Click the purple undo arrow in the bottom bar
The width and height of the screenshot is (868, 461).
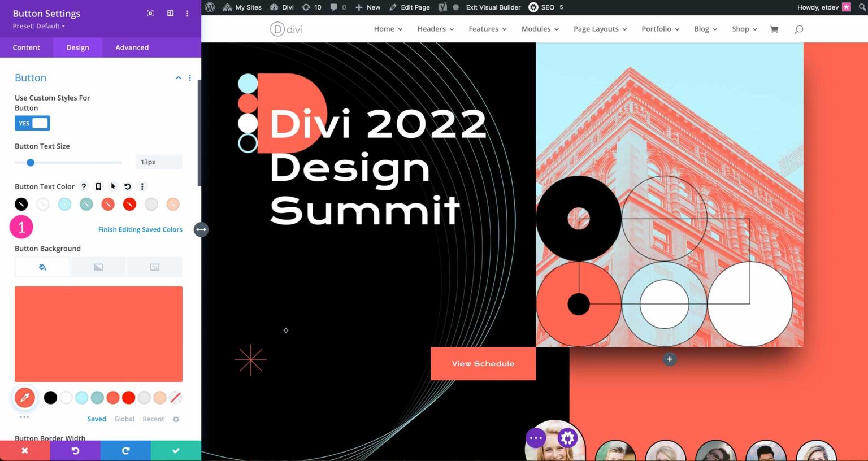coord(75,450)
